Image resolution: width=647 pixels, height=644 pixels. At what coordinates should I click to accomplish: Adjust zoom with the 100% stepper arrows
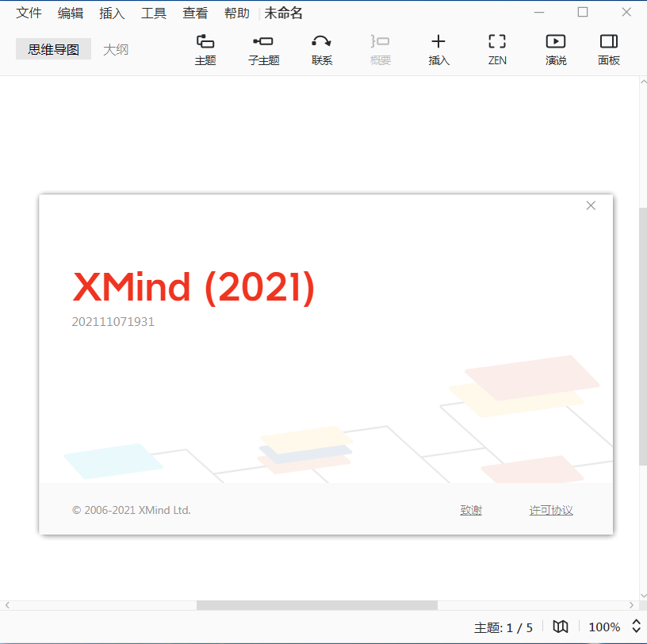636,627
